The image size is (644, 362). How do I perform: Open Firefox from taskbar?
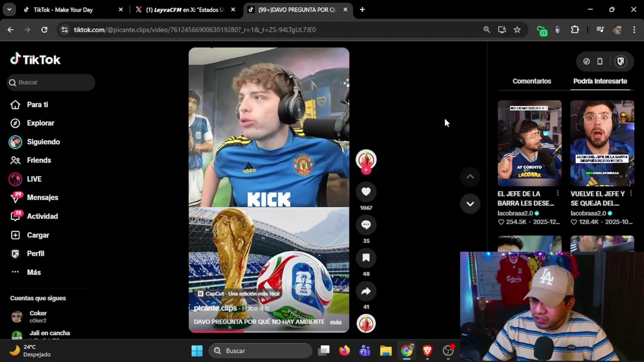click(344, 350)
